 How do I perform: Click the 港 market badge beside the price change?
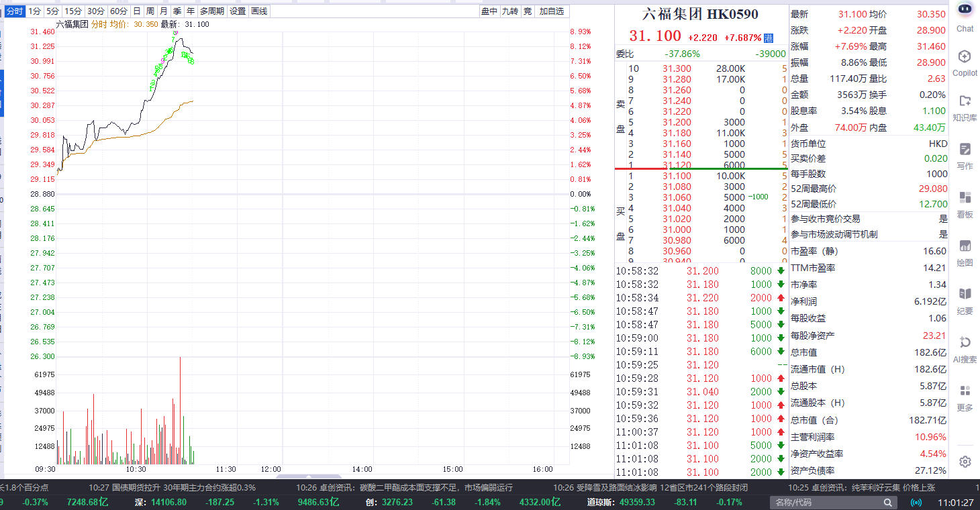[769, 38]
